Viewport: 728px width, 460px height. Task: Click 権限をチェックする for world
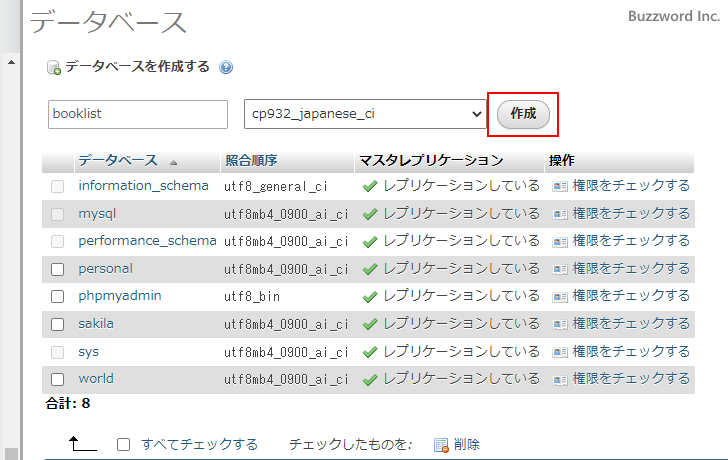click(631, 379)
